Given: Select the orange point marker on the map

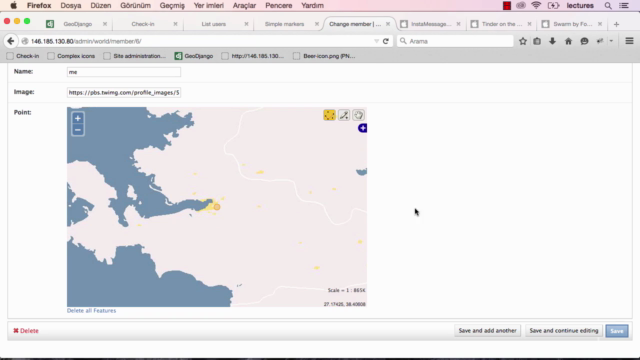Looking at the screenshot, I should [x=217, y=207].
